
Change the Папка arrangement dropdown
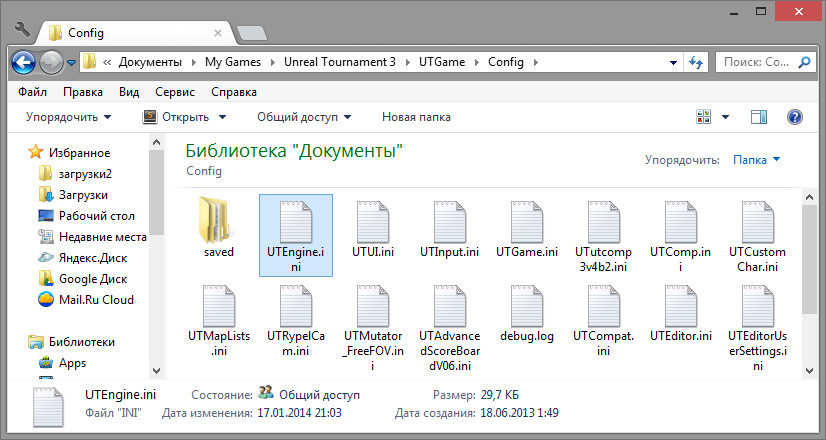pos(756,160)
